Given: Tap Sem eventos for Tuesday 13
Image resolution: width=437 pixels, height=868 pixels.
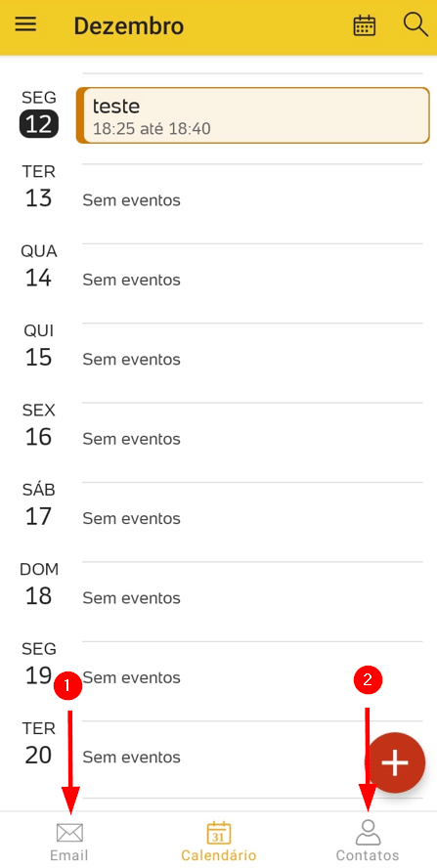Looking at the screenshot, I should tap(132, 199).
